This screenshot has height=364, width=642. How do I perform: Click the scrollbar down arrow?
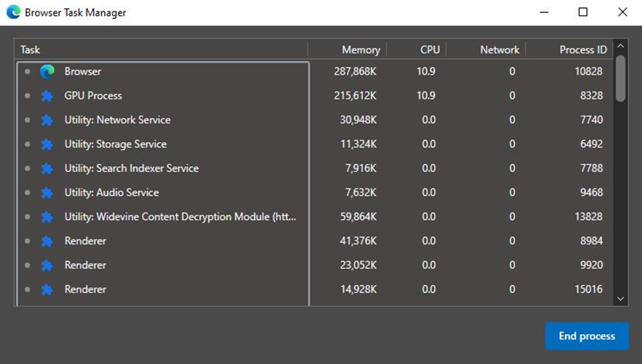(620, 299)
